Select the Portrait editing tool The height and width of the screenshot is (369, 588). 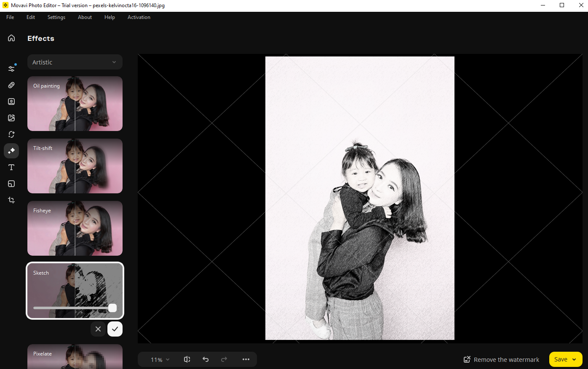(x=11, y=101)
